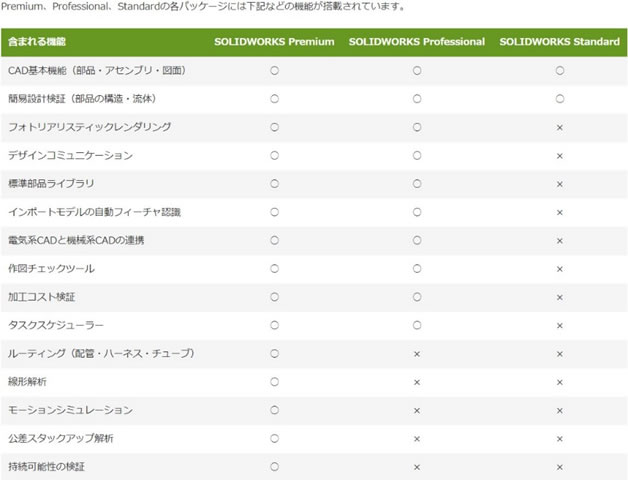Click Professional × mark for 持続可能性の検証
Viewport: 628px width, 480px height.
click(417, 467)
